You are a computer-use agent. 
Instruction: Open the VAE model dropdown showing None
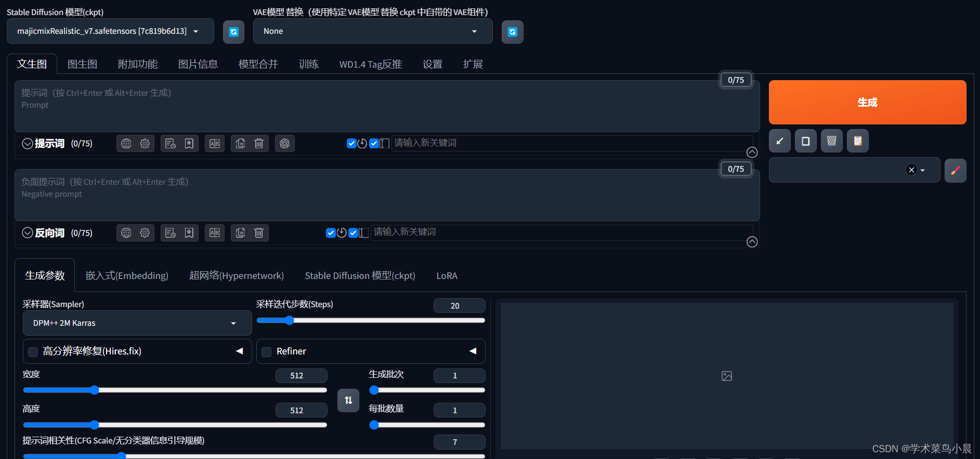click(x=373, y=31)
